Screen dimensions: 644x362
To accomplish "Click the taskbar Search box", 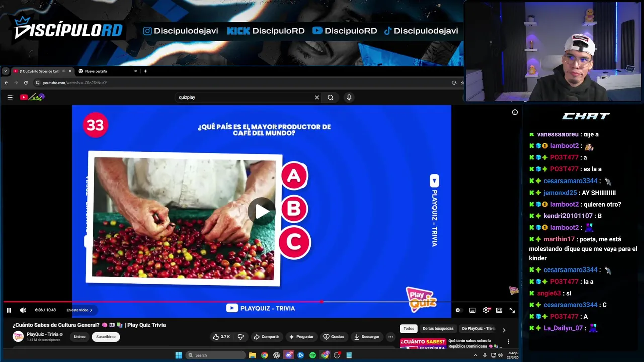I will pos(215,355).
